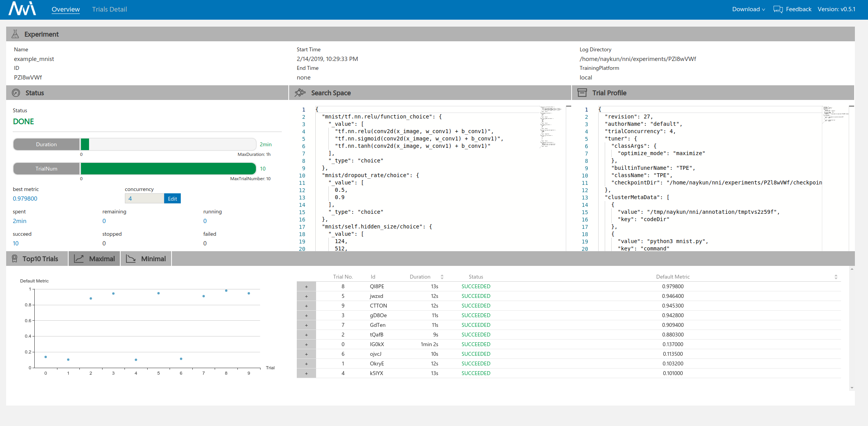Click best metric value 0.979800
The height and width of the screenshot is (426, 868).
[x=25, y=198]
